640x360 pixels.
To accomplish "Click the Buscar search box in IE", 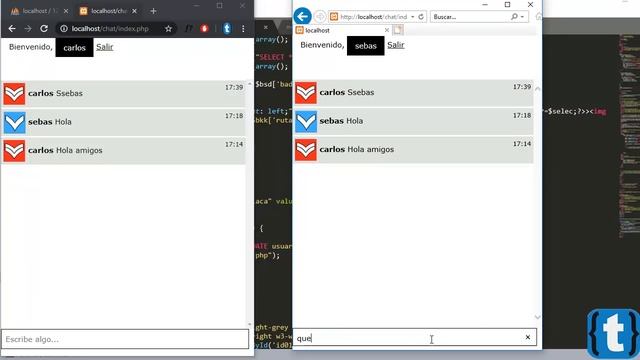I will (469, 17).
